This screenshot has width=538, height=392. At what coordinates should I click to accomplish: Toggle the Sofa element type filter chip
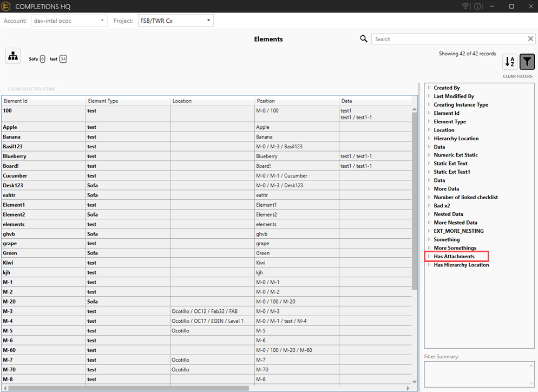[x=37, y=59]
